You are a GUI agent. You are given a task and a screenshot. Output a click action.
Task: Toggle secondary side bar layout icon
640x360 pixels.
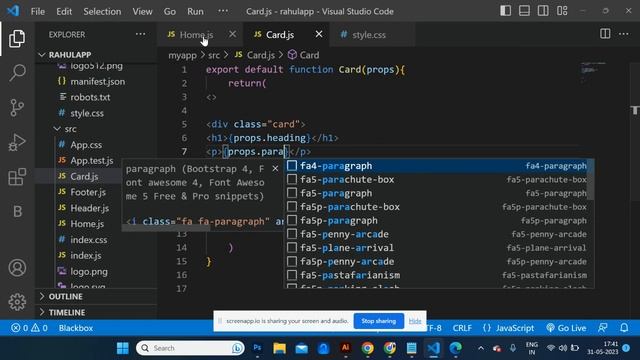point(543,11)
